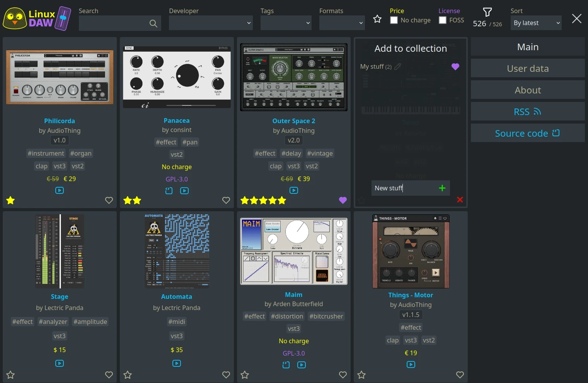Toggle the My stuff collection heart

[x=455, y=67]
